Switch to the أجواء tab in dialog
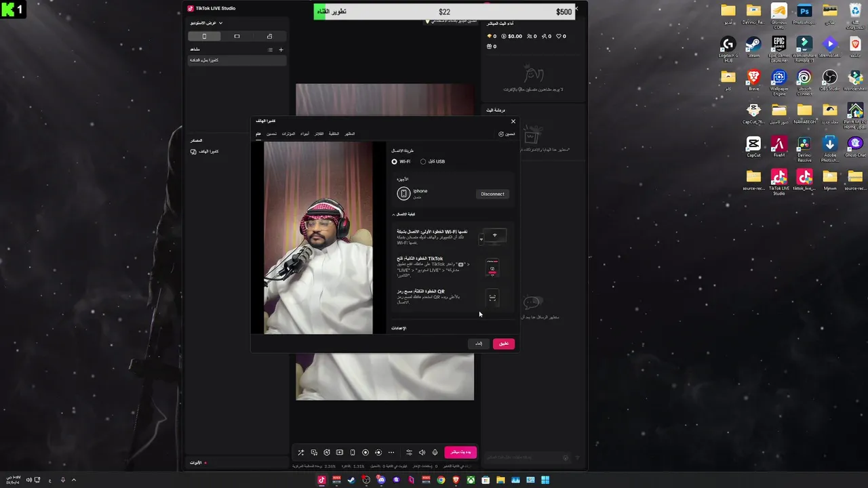The height and width of the screenshot is (488, 868). (x=305, y=134)
